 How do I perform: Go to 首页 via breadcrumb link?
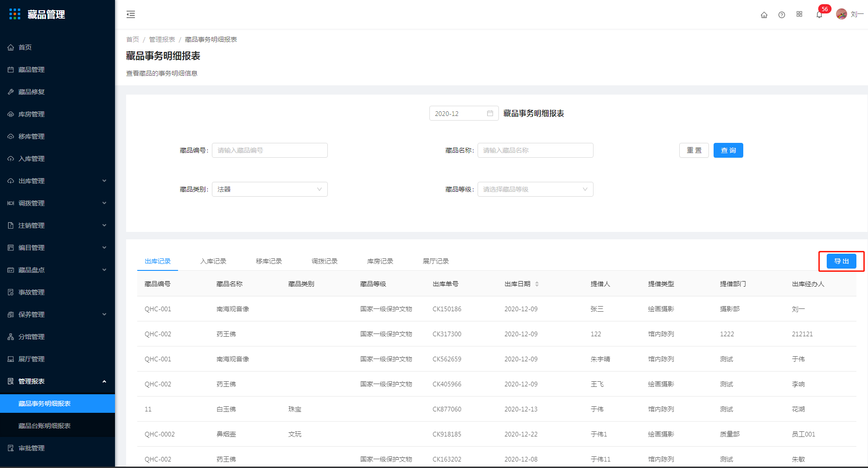tap(133, 39)
